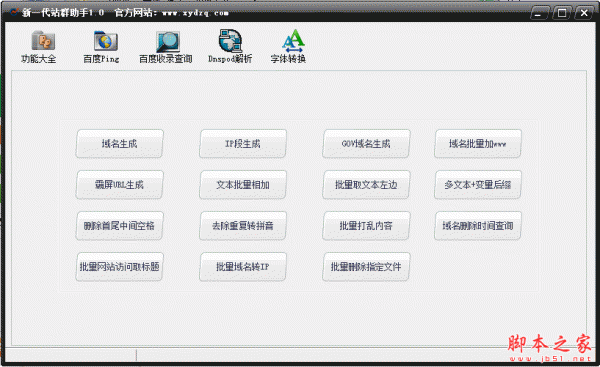The width and height of the screenshot is (600, 367).
Task: Click the 批量网站访问取标题 button
Action: point(119,267)
